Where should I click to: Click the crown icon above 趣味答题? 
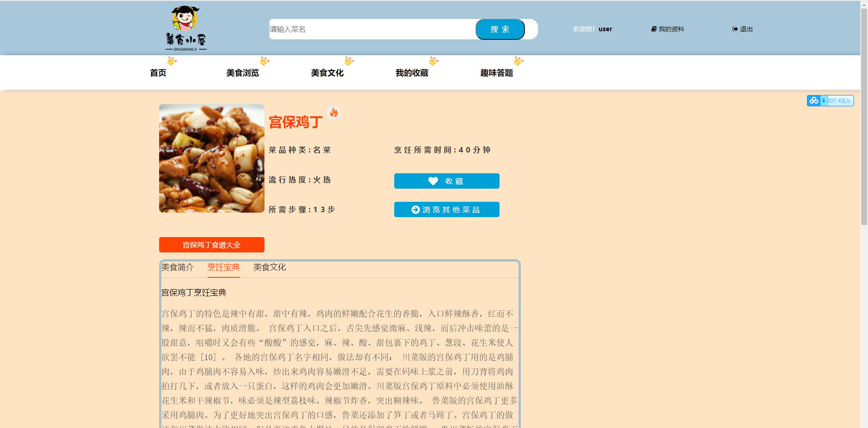[x=517, y=61]
